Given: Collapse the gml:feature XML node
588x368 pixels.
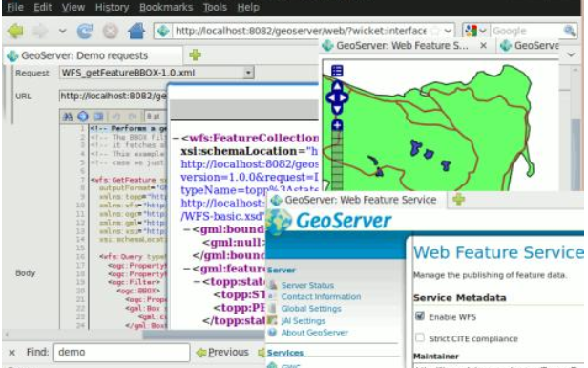Looking at the screenshot, I should (186, 269).
